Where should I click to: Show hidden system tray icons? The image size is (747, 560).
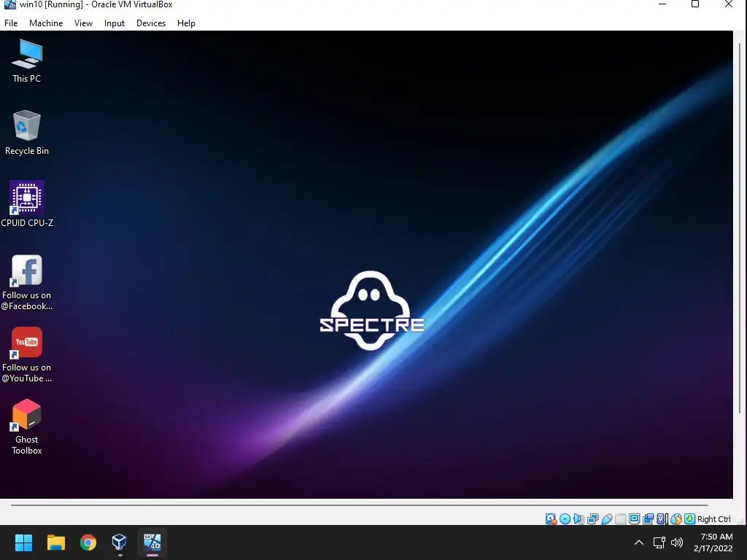639,542
